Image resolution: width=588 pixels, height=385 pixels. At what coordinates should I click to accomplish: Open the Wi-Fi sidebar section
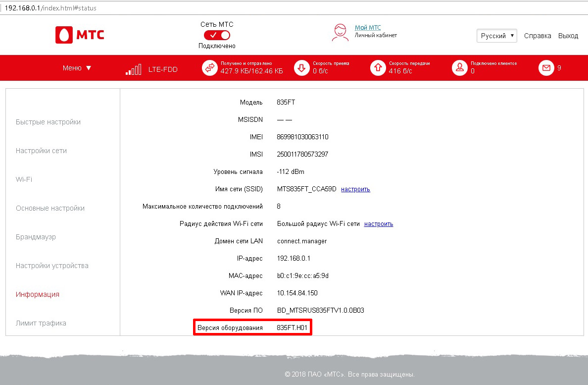click(x=24, y=179)
